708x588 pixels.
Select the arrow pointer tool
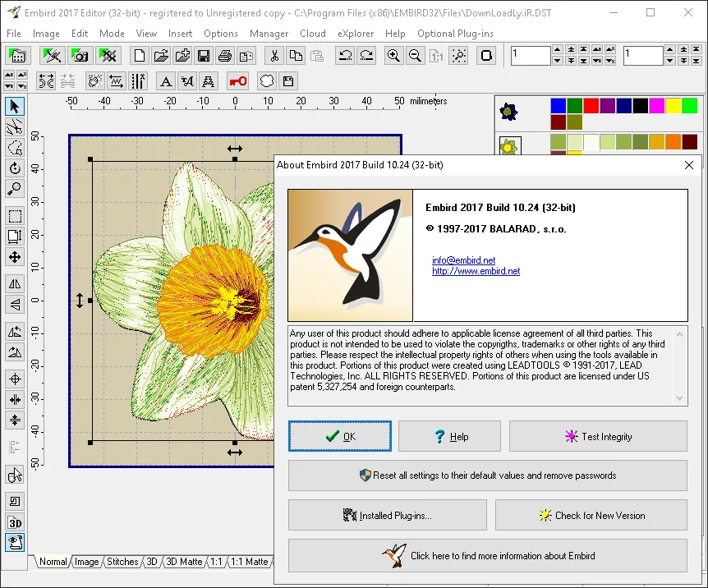(15, 107)
